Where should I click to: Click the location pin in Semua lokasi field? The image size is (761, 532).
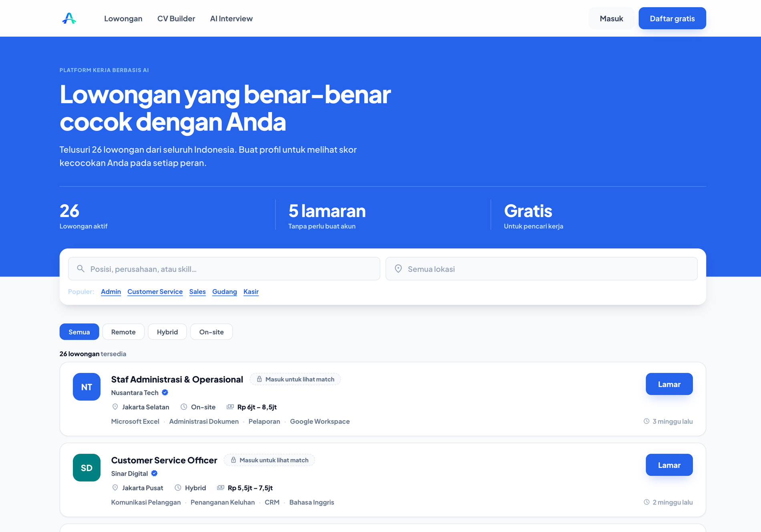click(x=398, y=268)
